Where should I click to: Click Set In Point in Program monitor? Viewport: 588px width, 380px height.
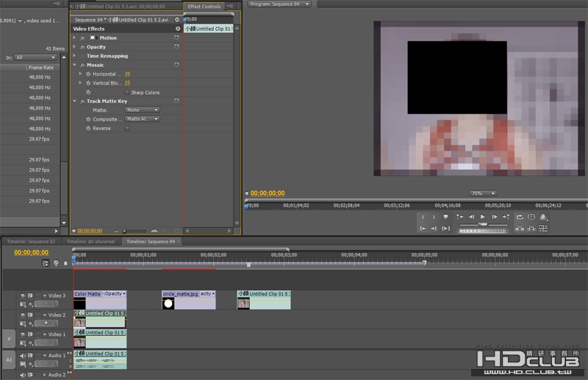423,217
